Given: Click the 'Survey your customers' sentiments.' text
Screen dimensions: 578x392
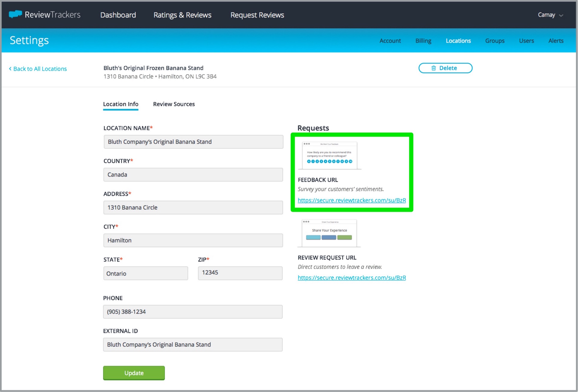Looking at the screenshot, I should coord(341,189).
